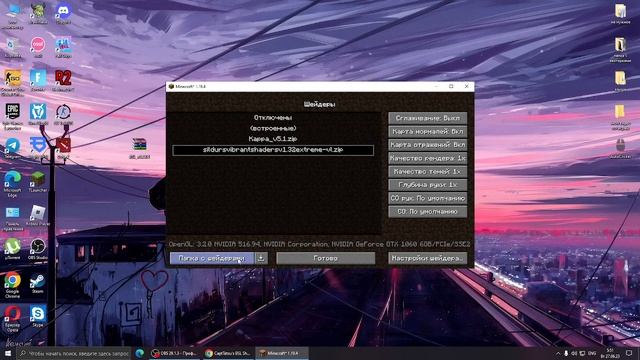Open the red R2 game shortcut
Viewport: 640px width, 360px height.
(x=63, y=80)
